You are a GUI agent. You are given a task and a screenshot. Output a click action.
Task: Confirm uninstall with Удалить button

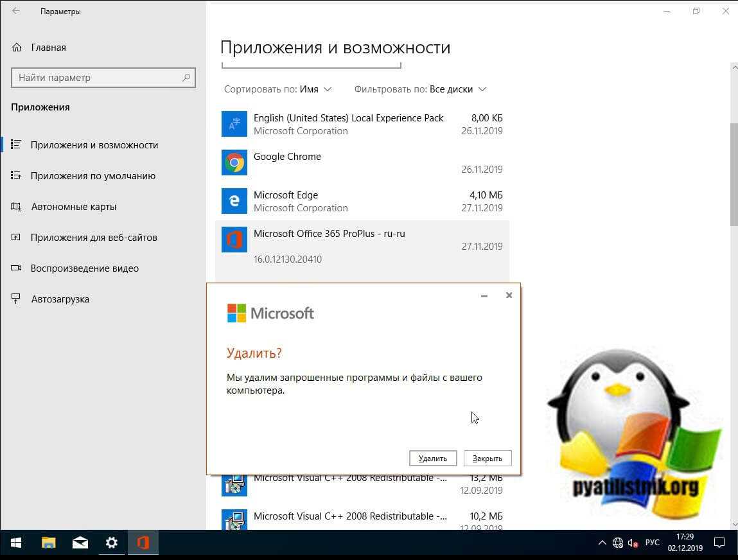point(432,458)
